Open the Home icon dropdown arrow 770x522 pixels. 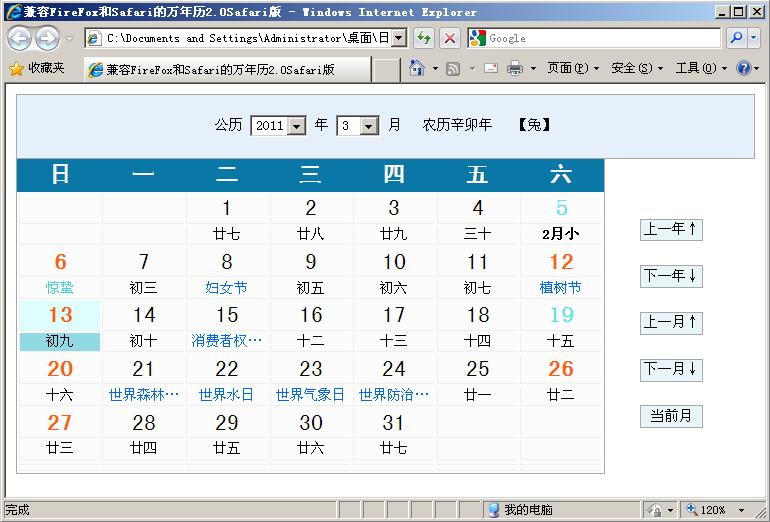(435, 69)
